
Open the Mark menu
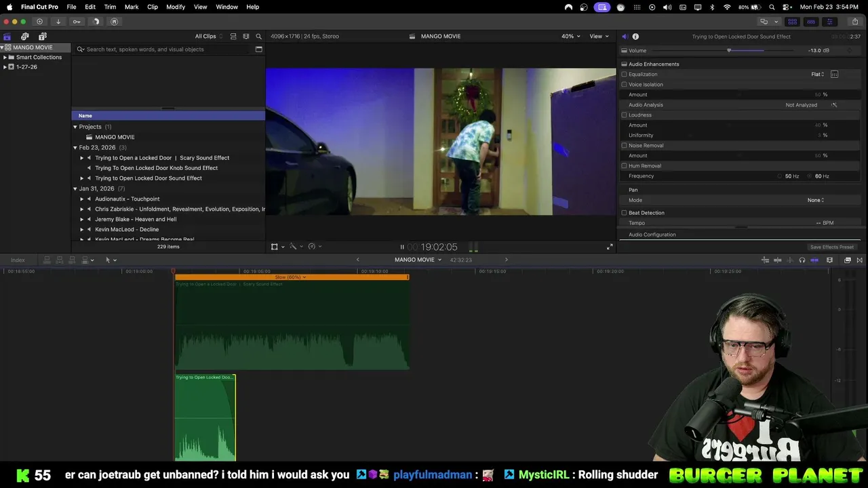click(132, 7)
